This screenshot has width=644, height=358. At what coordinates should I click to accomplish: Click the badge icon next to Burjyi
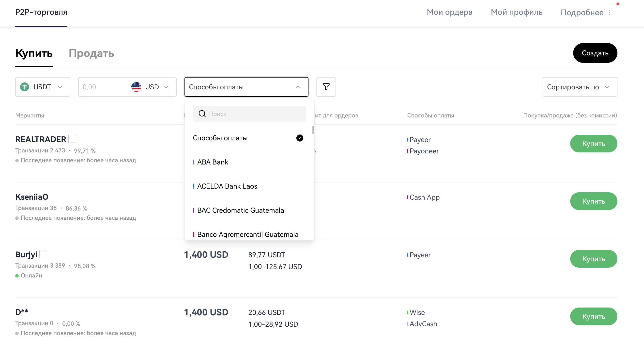pyautogui.click(x=43, y=254)
